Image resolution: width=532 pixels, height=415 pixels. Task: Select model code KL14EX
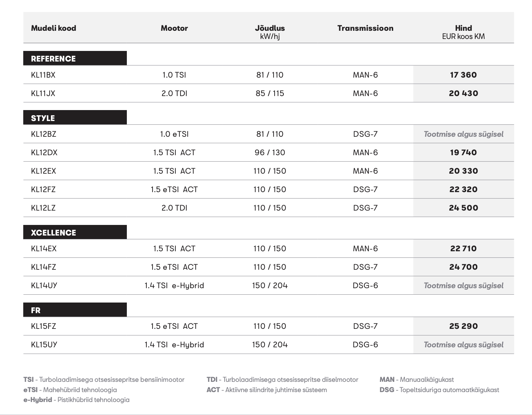44,249
